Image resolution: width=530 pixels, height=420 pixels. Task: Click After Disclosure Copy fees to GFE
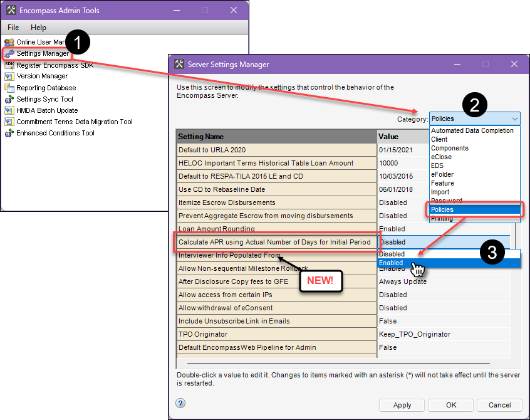pos(277,281)
